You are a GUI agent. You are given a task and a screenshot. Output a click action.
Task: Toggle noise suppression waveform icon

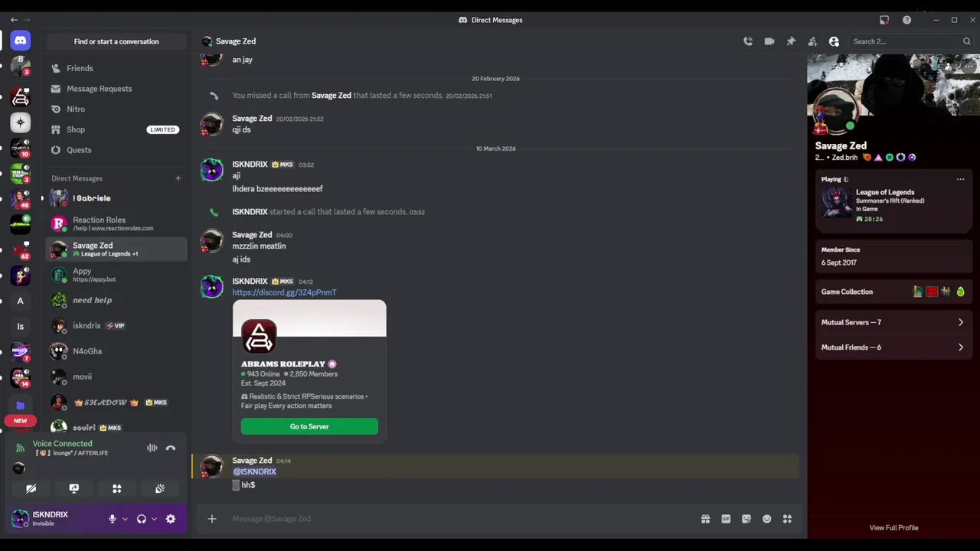pyautogui.click(x=152, y=448)
